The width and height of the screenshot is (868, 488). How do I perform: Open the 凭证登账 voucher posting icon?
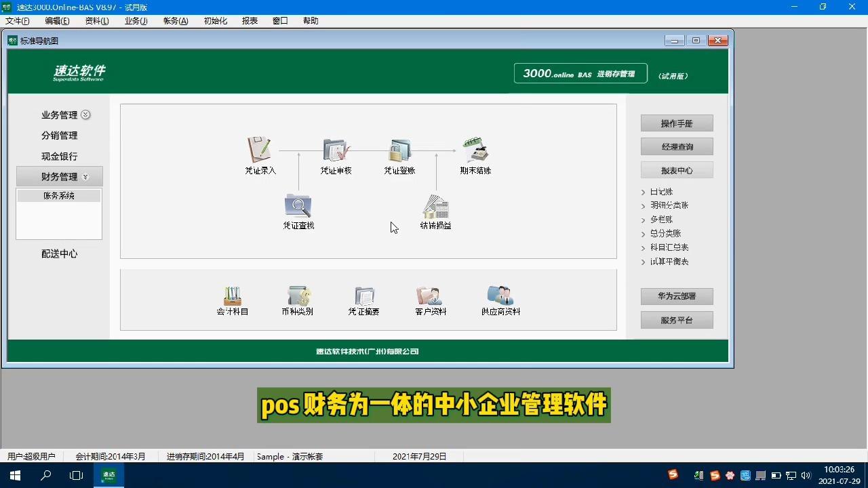tap(400, 150)
